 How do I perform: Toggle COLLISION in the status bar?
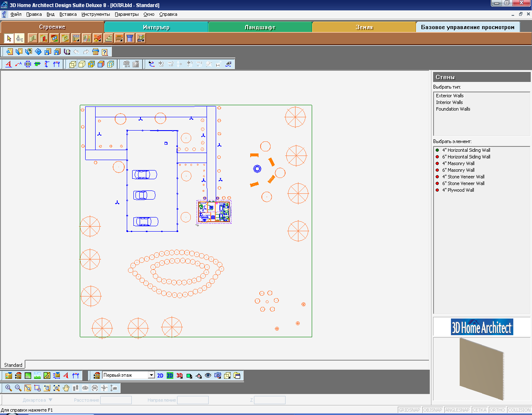click(519, 410)
